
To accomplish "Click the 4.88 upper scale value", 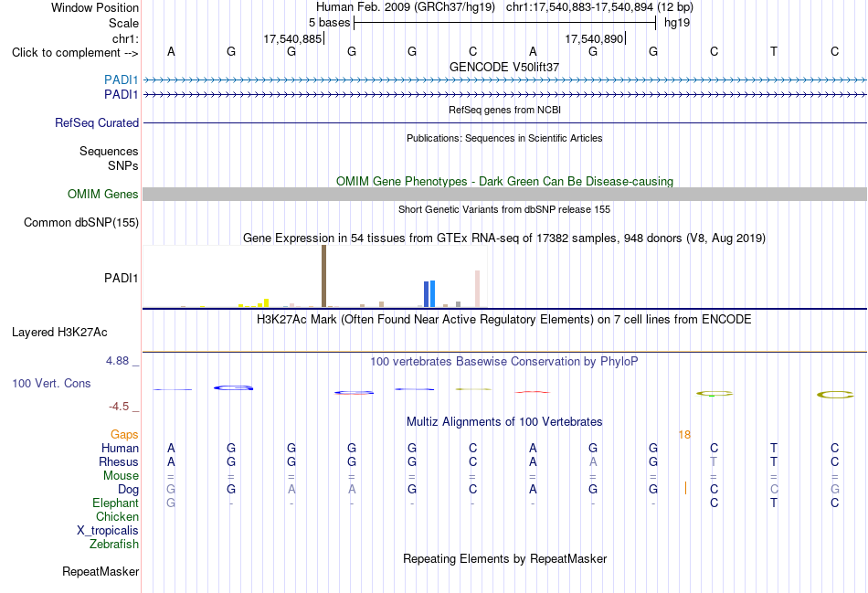I will coord(117,361).
